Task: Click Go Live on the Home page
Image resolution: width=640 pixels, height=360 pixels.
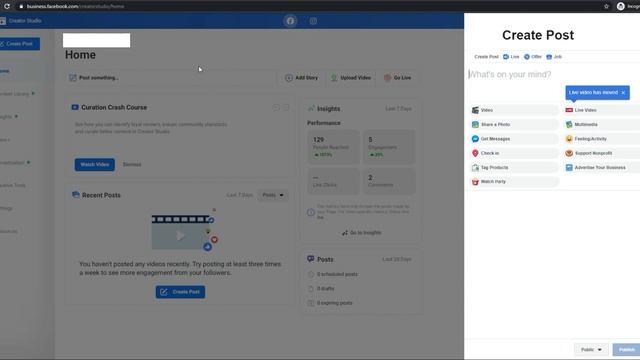Action: [x=398, y=78]
